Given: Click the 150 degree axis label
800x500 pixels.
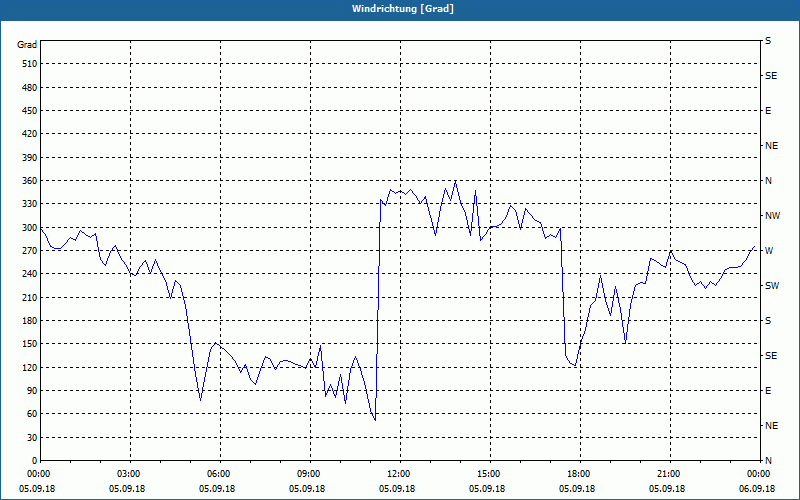Looking at the screenshot, I should [29, 344].
